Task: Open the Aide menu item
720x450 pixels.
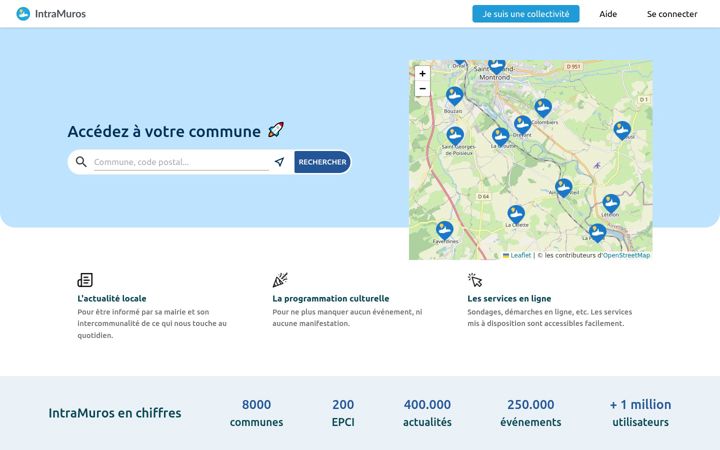Action: click(x=608, y=14)
